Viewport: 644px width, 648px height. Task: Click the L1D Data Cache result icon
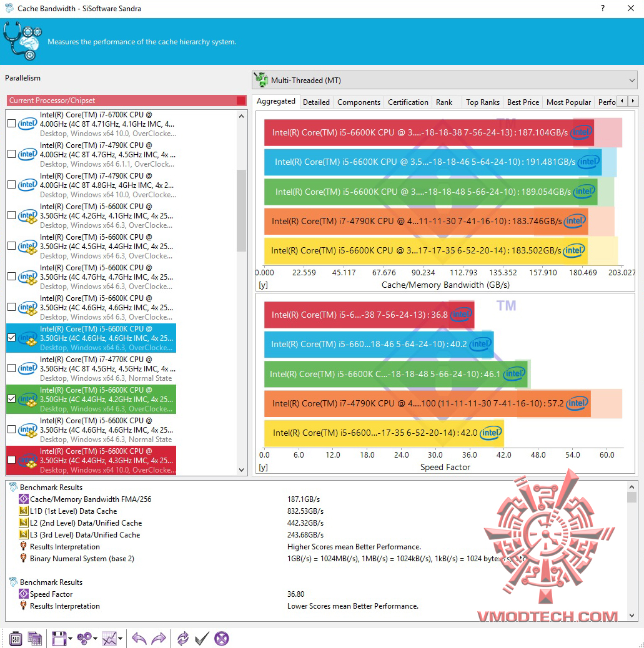[24, 511]
